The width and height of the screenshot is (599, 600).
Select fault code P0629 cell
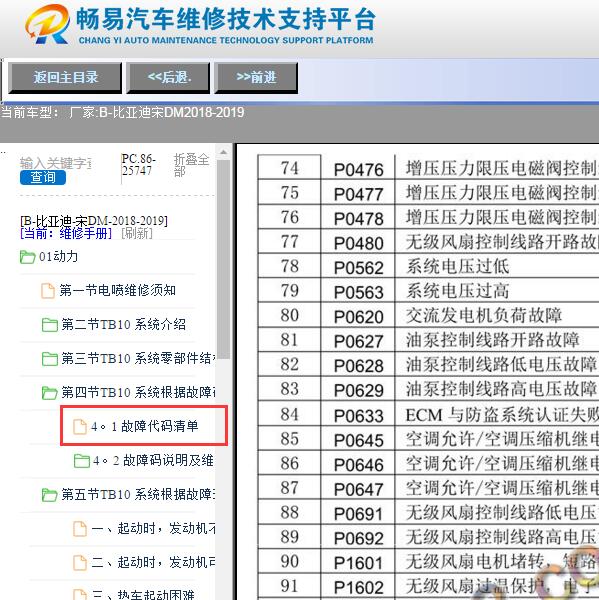[359, 390]
